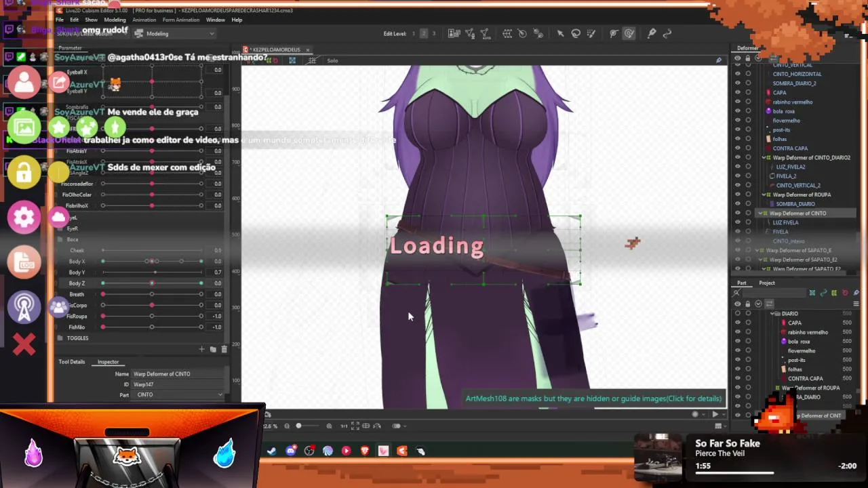Switch to the Tool Details tab

pyautogui.click(x=72, y=362)
